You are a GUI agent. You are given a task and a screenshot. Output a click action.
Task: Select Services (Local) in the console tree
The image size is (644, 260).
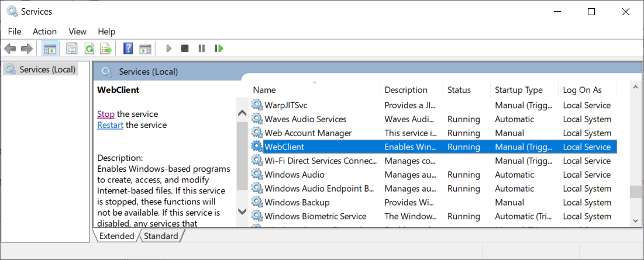41,70
